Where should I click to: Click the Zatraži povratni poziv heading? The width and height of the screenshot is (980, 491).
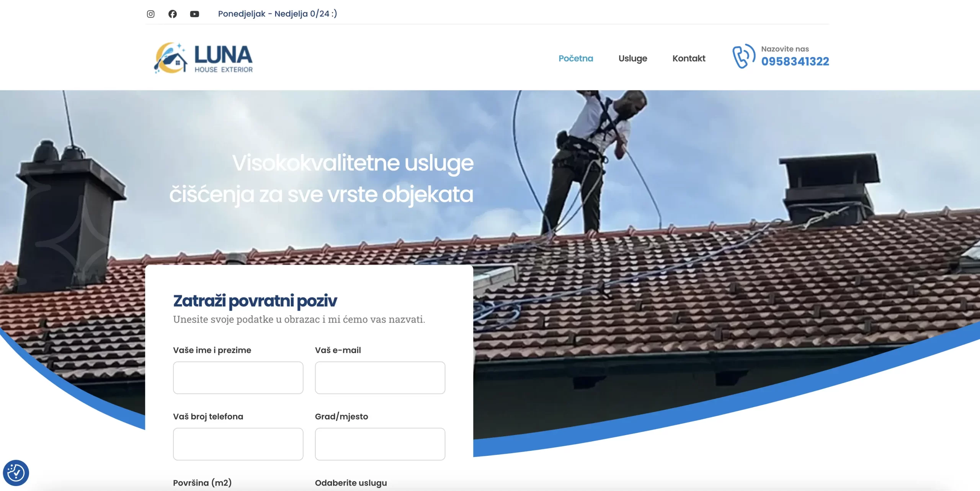click(255, 301)
